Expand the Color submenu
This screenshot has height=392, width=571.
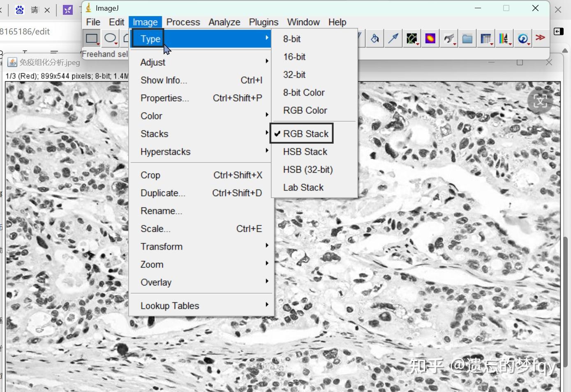pos(201,116)
